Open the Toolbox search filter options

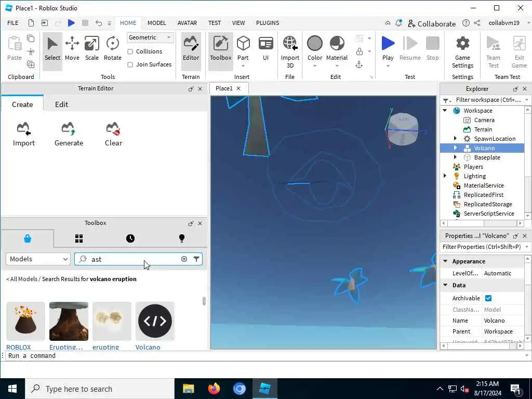pyautogui.click(x=196, y=259)
